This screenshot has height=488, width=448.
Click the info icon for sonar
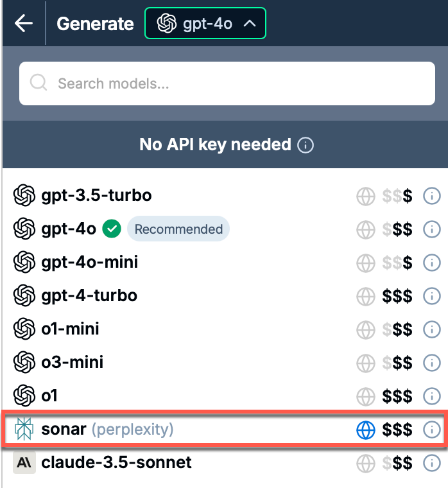(x=432, y=430)
